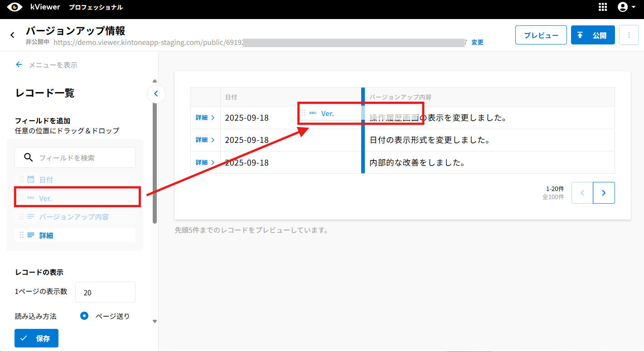This screenshot has width=644, height=352.
Task: Select the バージョンアップ内容 field item
Action: (x=74, y=217)
